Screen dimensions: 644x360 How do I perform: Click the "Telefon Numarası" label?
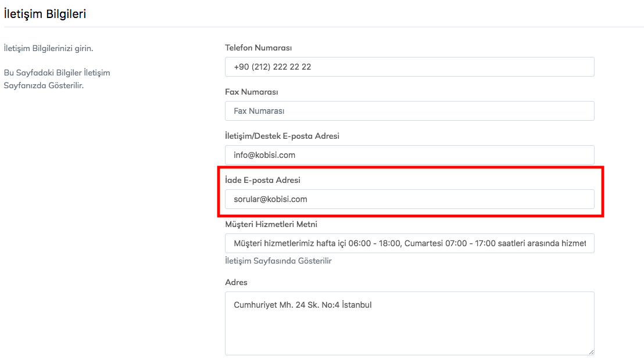258,48
